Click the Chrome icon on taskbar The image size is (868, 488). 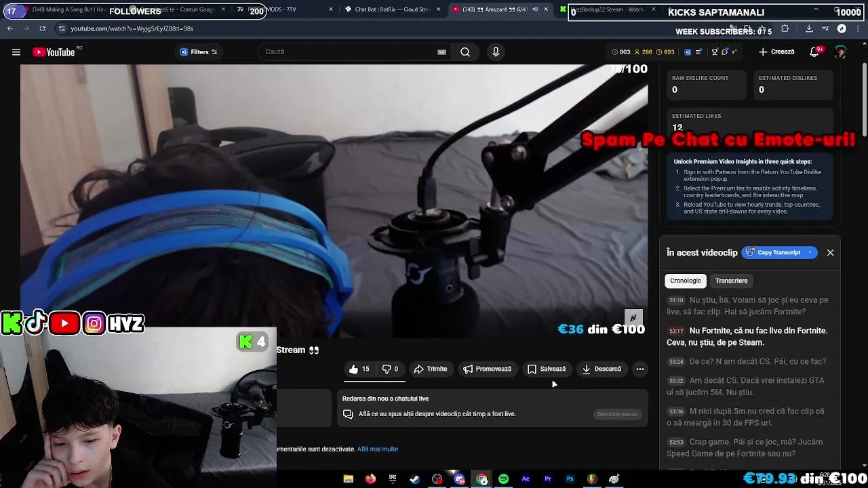[x=481, y=479]
